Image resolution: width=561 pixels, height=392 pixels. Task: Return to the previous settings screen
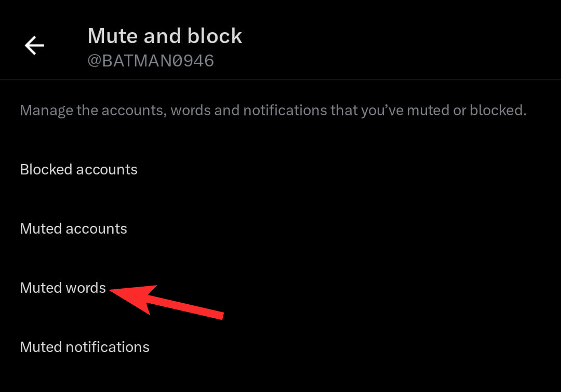click(34, 46)
